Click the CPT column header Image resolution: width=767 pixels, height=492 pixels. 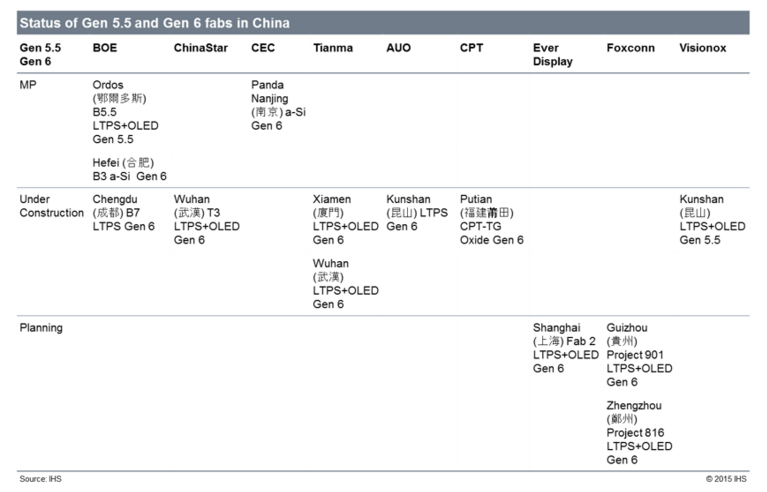coord(471,48)
